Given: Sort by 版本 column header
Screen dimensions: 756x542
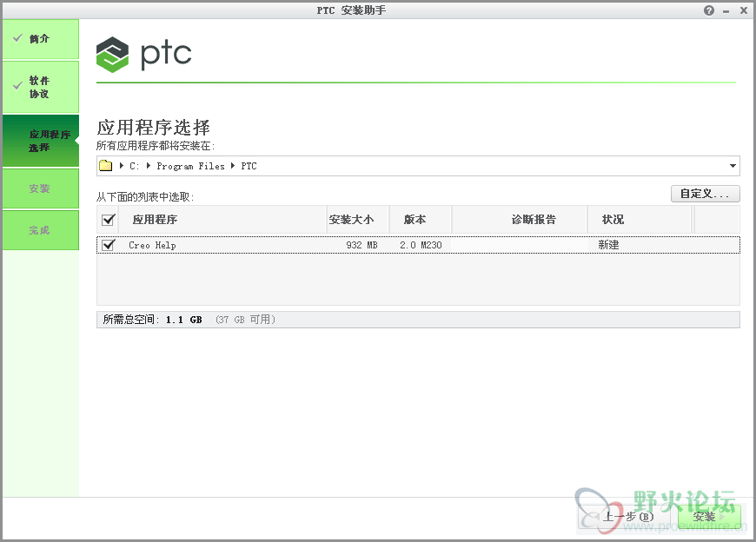Looking at the screenshot, I should click(x=420, y=220).
